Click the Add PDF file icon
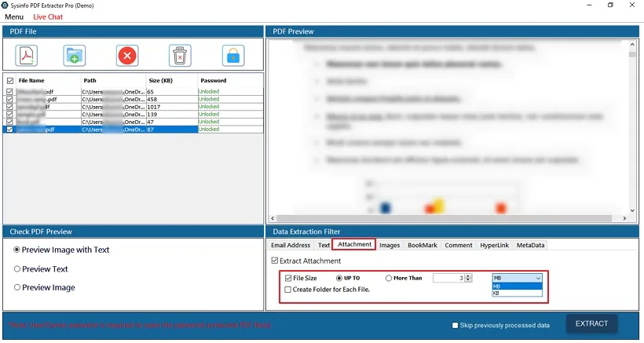 click(27, 56)
